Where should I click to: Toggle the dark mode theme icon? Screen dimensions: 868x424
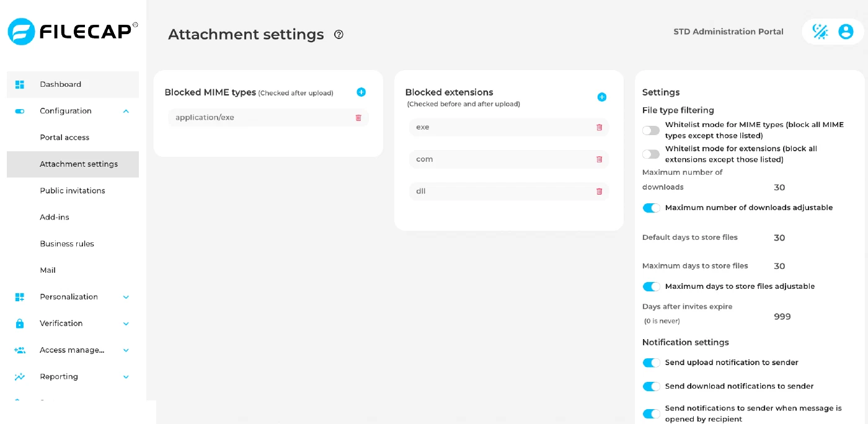[x=820, y=32]
